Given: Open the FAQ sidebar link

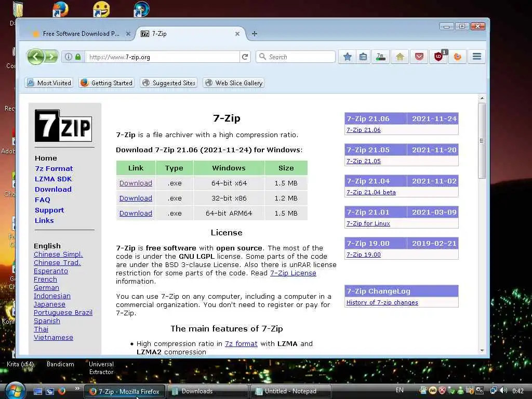Looking at the screenshot, I should [x=43, y=200].
